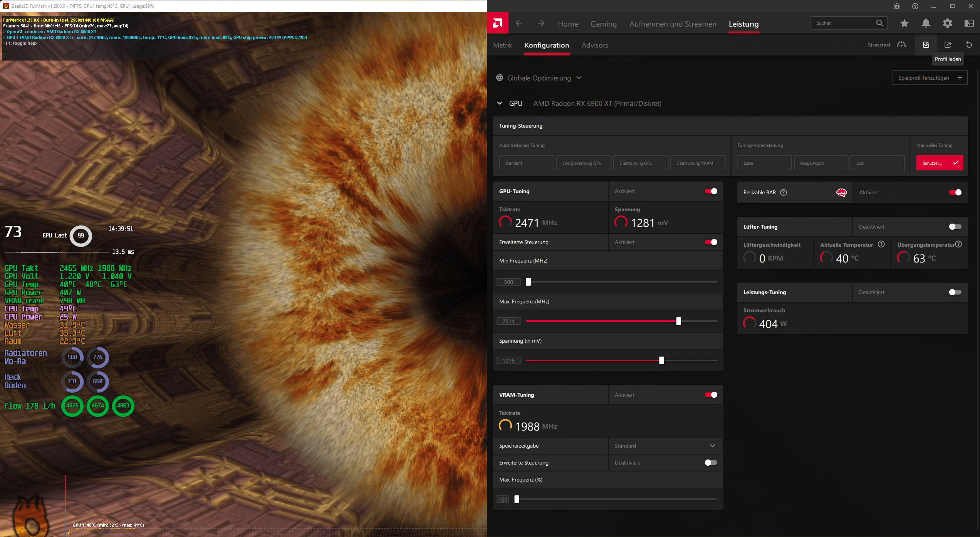980x537 pixels.
Task: Select Benutzer manual tuning button
Action: (x=940, y=163)
